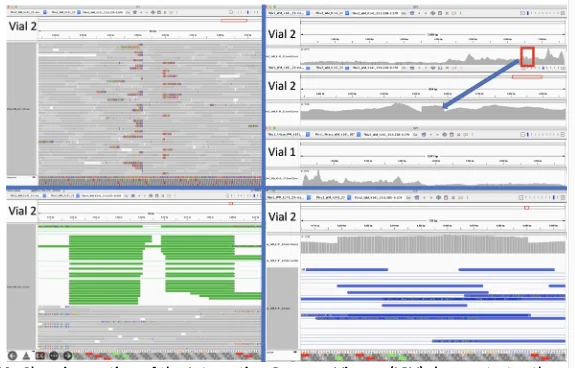Click zoom-out minus in top-right Vial 2 window
The image size is (575, 368).
pos(522,13)
